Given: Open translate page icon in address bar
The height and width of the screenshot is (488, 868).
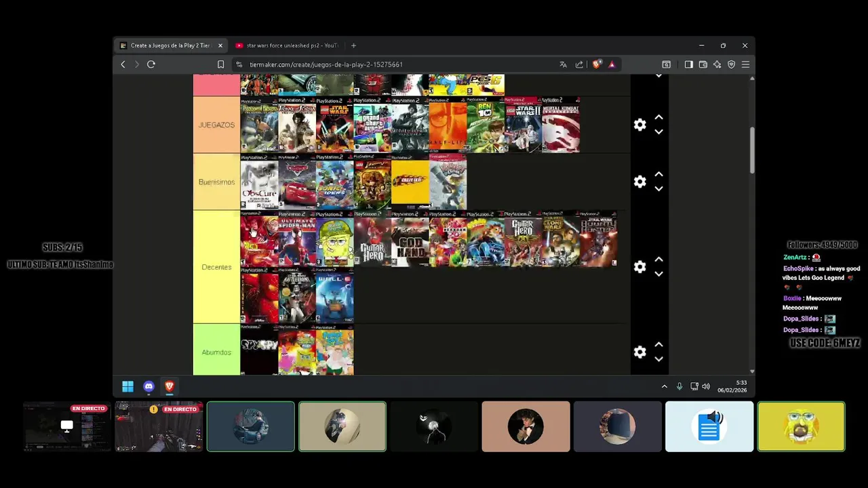Looking at the screenshot, I should click(563, 64).
